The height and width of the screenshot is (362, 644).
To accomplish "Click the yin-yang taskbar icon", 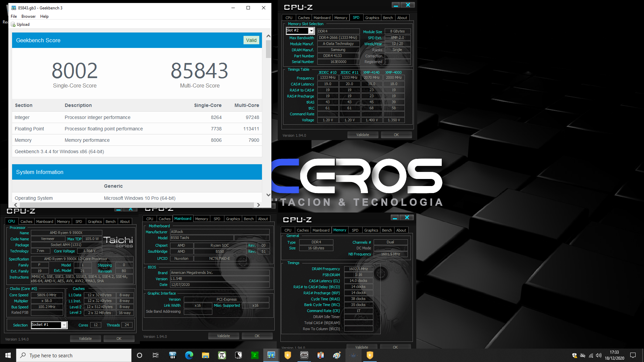I will tap(238, 355).
